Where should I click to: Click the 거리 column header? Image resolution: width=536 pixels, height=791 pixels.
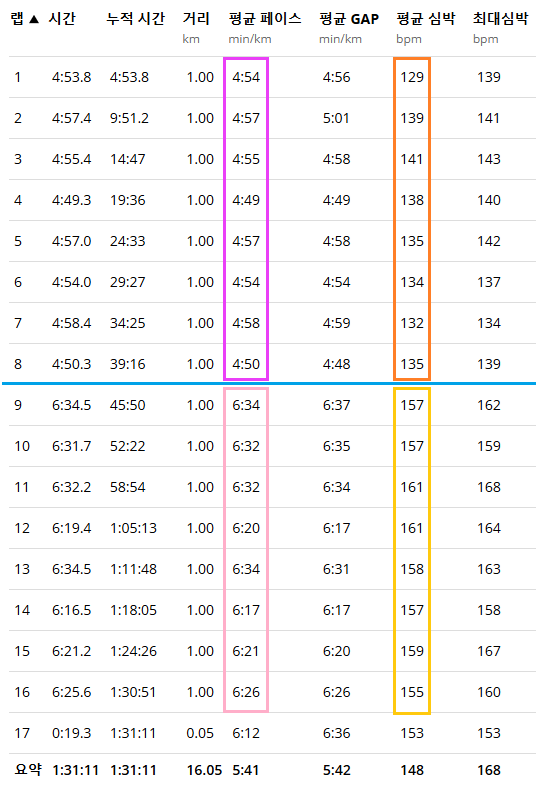pyautogui.click(x=196, y=19)
